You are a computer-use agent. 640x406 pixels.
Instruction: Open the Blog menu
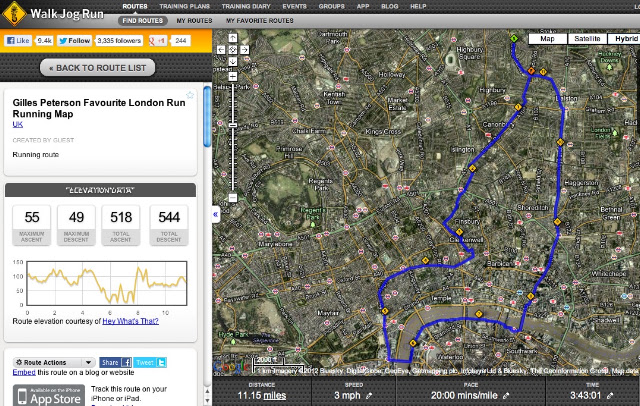pyautogui.click(x=389, y=7)
